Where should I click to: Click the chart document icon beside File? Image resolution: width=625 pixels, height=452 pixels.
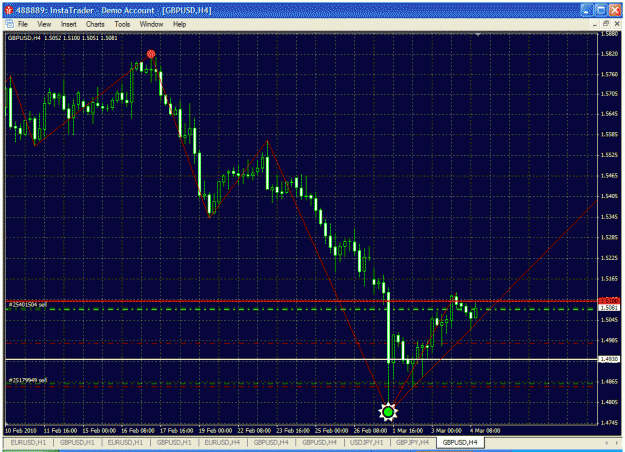(x=9, y=24)
